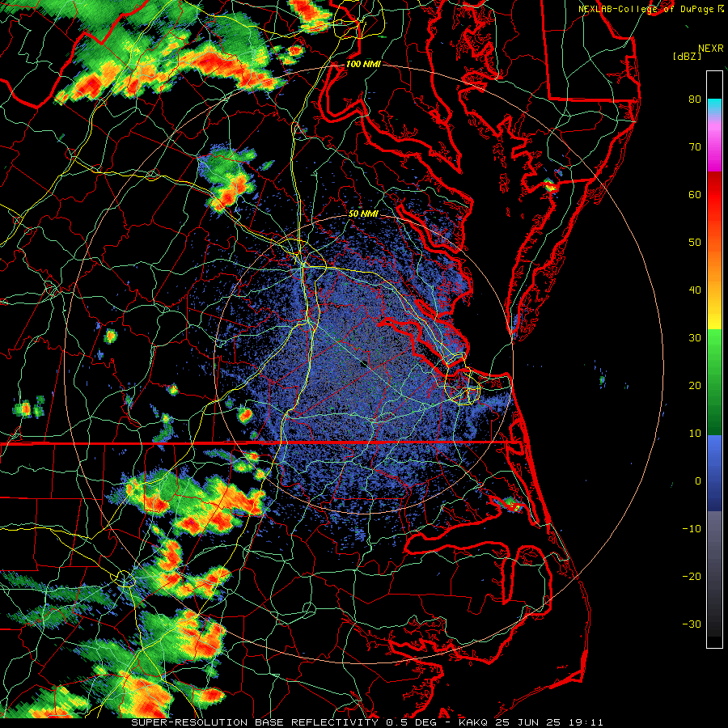Click the KAKQ station identifier in caption
The width and height of the screenshot is (728, 728).
pyautogui.click(x=475, y=722)
